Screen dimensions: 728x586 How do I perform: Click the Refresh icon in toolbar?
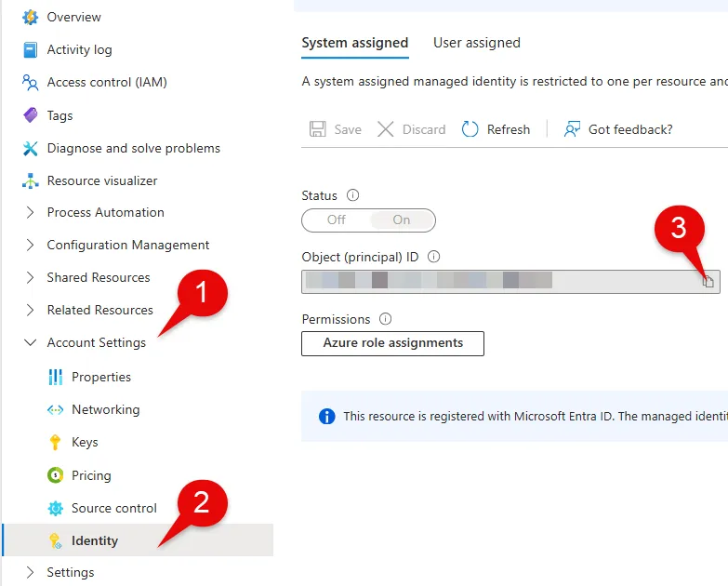coord(470,129)
